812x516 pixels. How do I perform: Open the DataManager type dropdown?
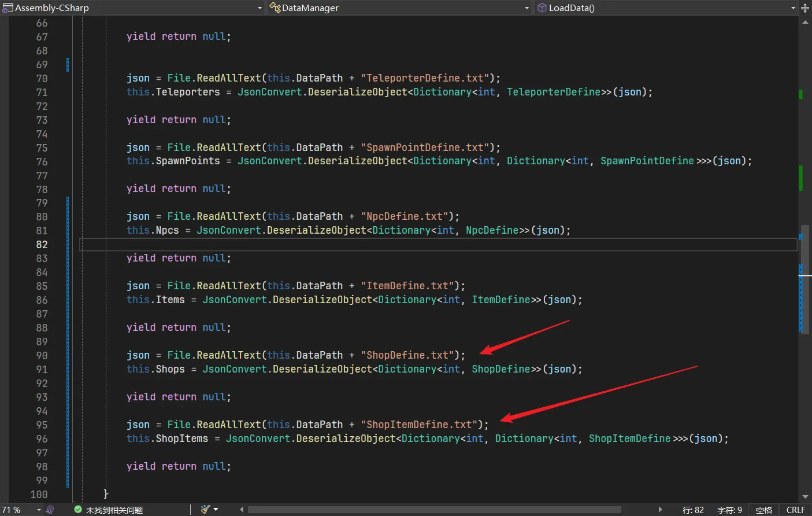(526, 8)
